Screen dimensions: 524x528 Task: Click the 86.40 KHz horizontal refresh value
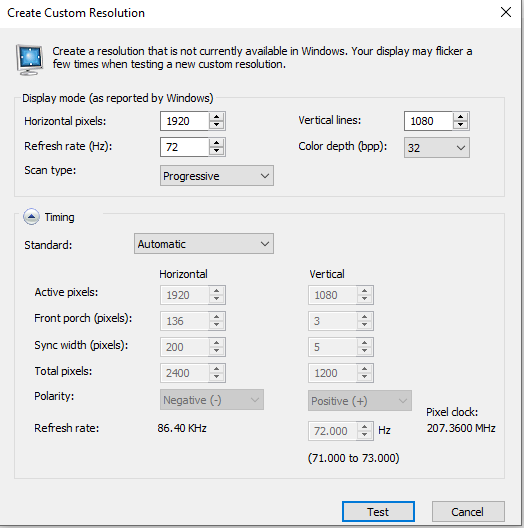[182, 428]
